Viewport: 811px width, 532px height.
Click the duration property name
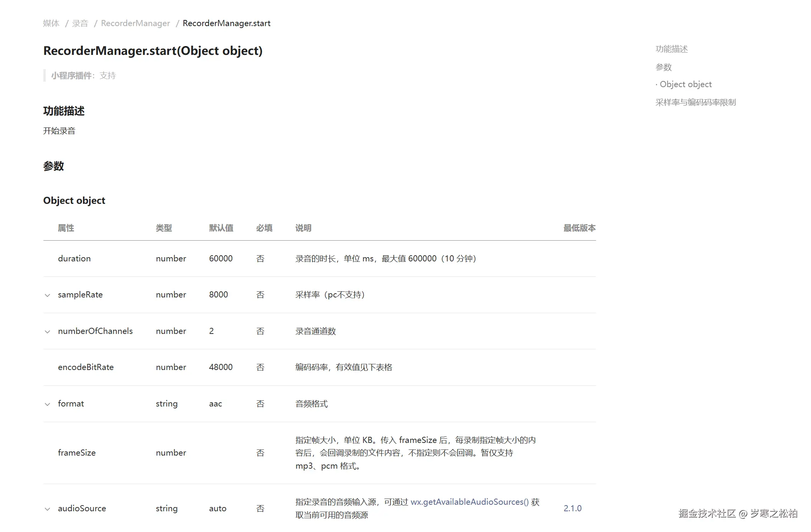point(74,259)
